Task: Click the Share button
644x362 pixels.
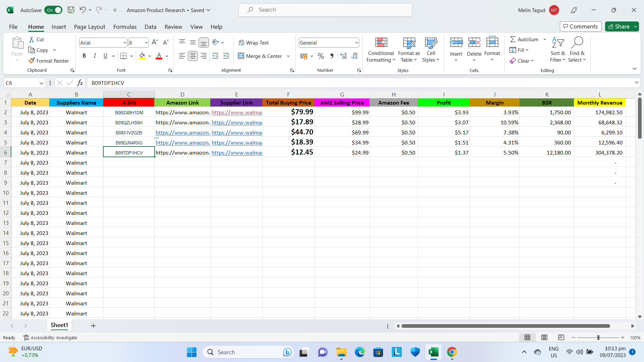Action: [x=619, y=26]
